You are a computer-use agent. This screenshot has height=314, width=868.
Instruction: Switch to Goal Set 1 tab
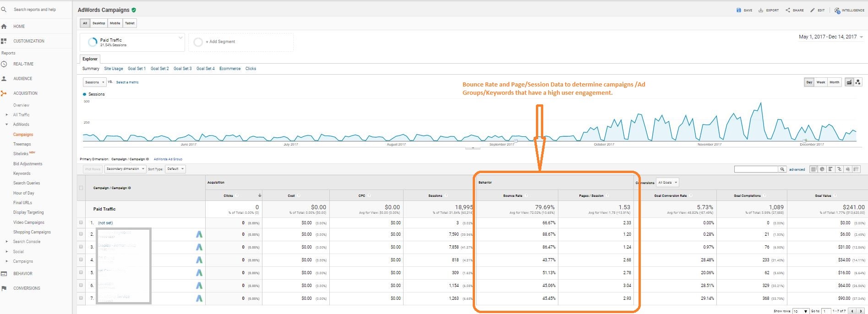[x=136, y=69]
